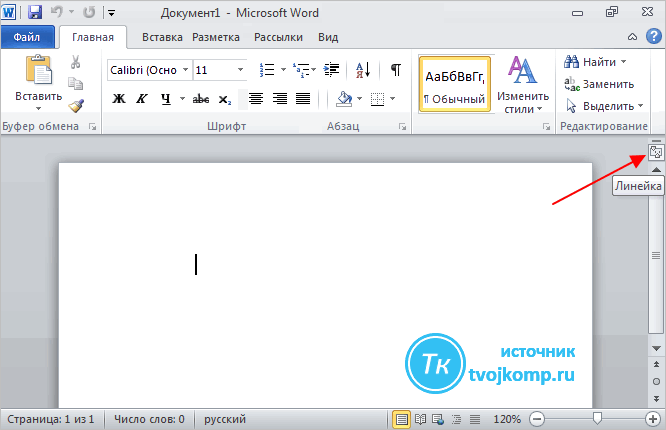The height and width of the screenshot is (430, 666).
Task: Toggle the Линейка ruler button
Action: tap(656, 152)
